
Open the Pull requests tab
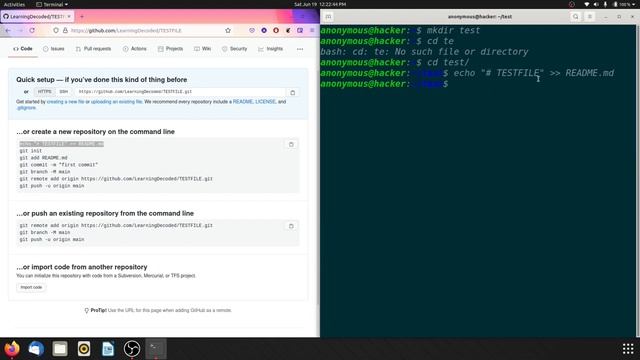pyautogui.click(x=93, y=49)
